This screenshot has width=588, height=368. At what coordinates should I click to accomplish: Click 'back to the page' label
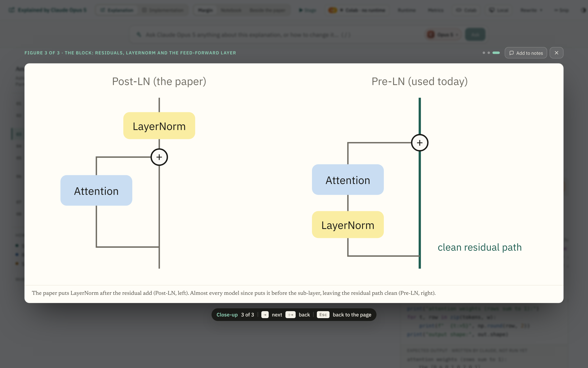click(x=352, y=315)
